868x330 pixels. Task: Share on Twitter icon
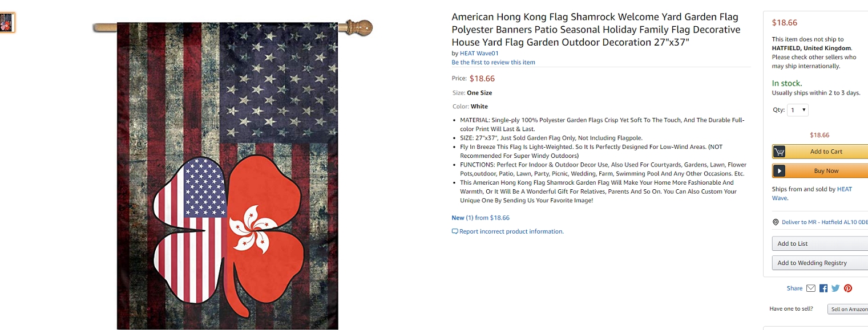pyautogui.click(x=835, y=288)
